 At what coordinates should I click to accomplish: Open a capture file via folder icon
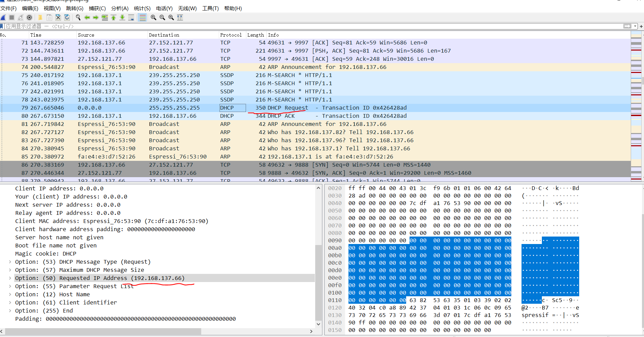(40, 18)
